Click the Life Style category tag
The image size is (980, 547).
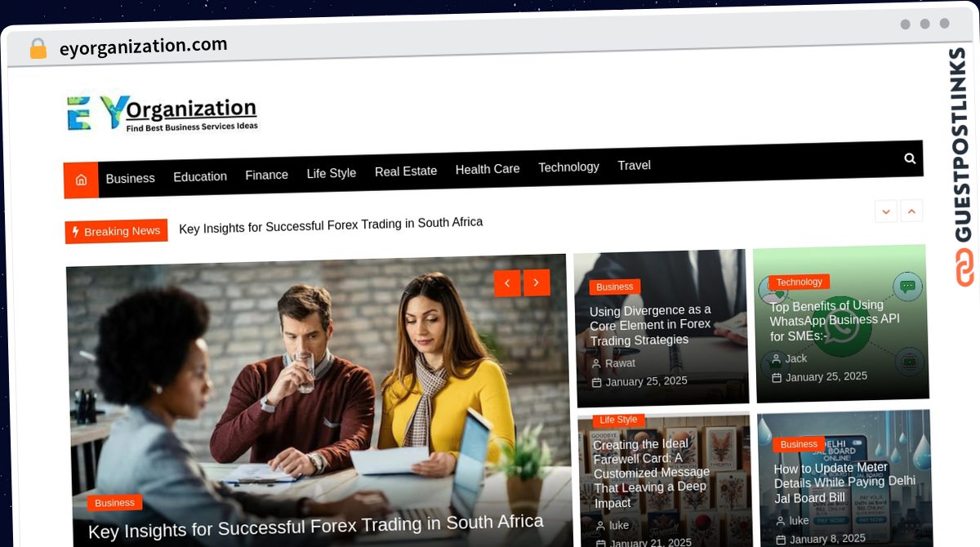tap(618, 420)
